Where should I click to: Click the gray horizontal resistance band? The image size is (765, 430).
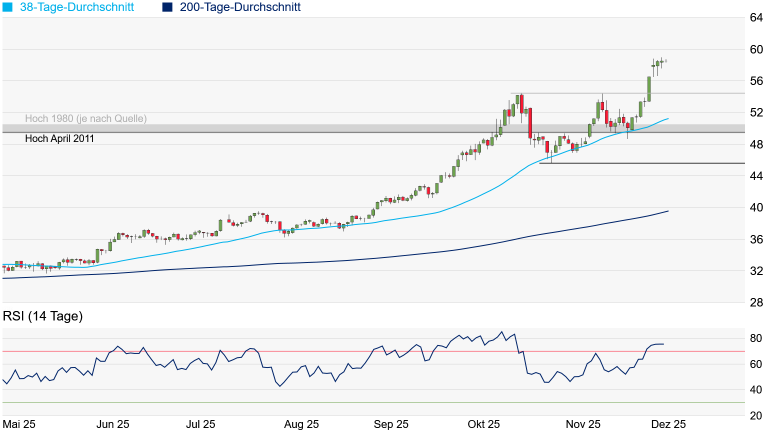point(300,128)
